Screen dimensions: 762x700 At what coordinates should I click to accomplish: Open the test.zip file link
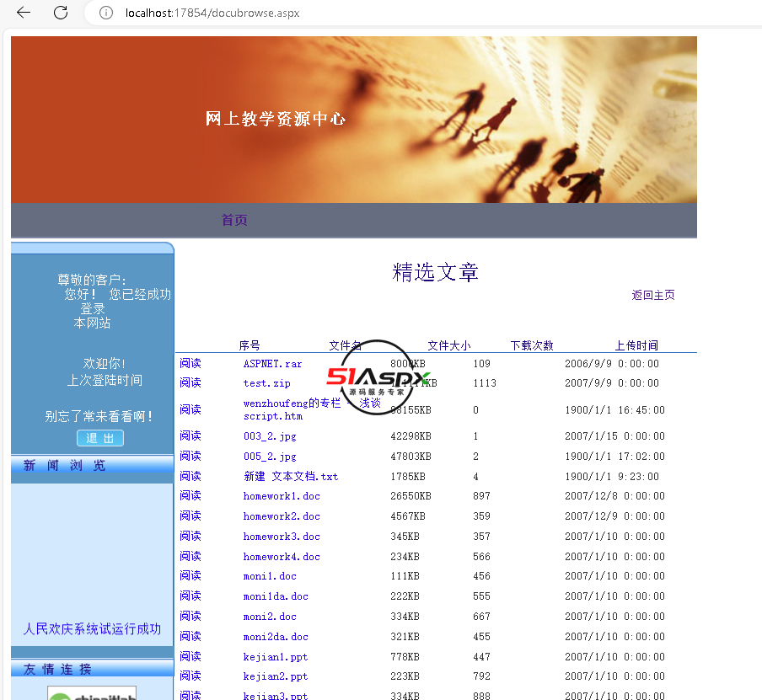(267, 383)
